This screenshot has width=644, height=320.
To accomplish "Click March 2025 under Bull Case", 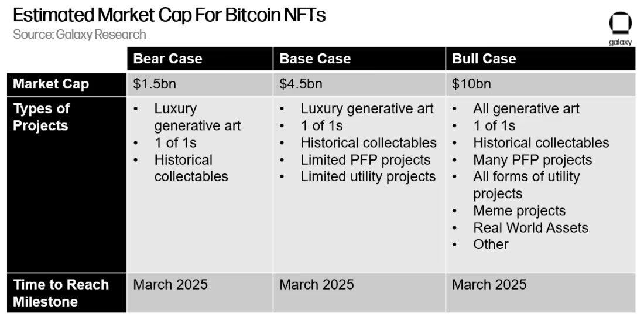I will pos(489,285).
